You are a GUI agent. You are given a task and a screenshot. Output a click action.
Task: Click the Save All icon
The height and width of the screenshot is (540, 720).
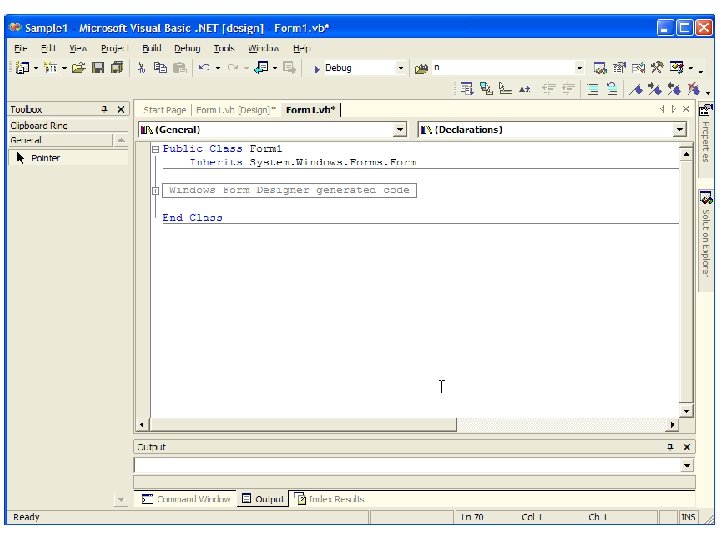click(x=118, y=68)
